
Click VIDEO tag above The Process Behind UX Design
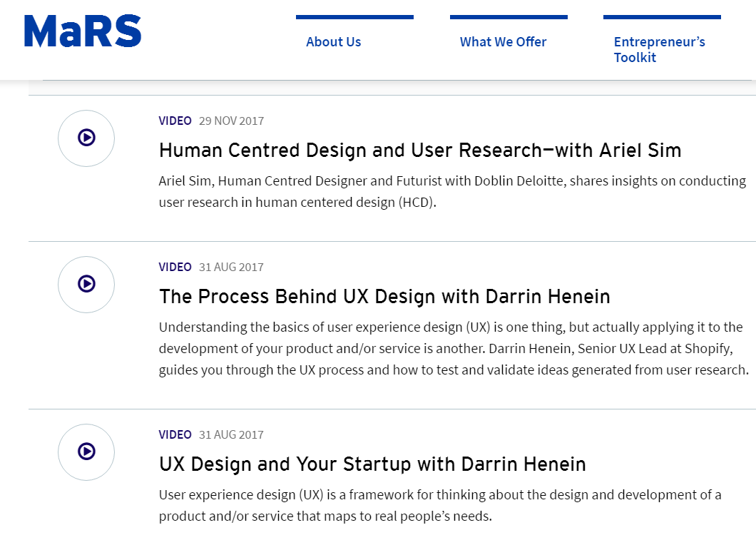[x=175, y=267]
